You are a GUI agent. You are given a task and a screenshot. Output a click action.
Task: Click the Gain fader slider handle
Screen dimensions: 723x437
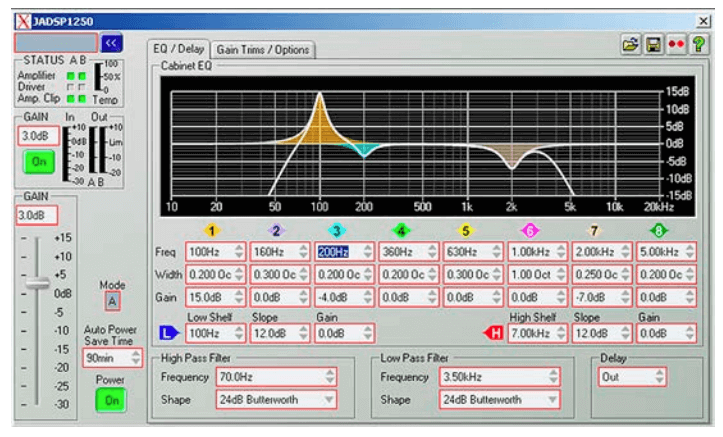point(38,283)
